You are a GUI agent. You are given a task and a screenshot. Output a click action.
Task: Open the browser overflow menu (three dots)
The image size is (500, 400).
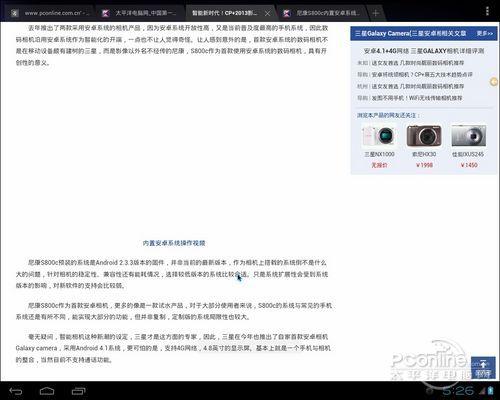487,11
